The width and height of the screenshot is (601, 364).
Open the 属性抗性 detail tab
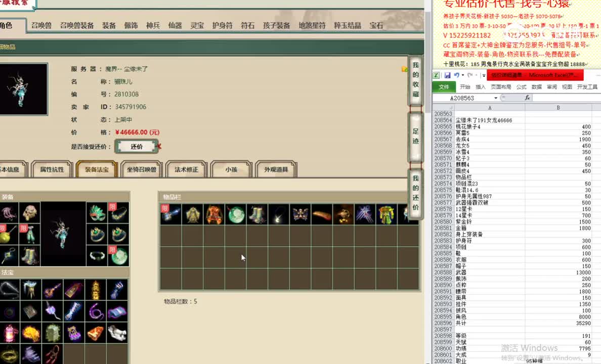52,169
